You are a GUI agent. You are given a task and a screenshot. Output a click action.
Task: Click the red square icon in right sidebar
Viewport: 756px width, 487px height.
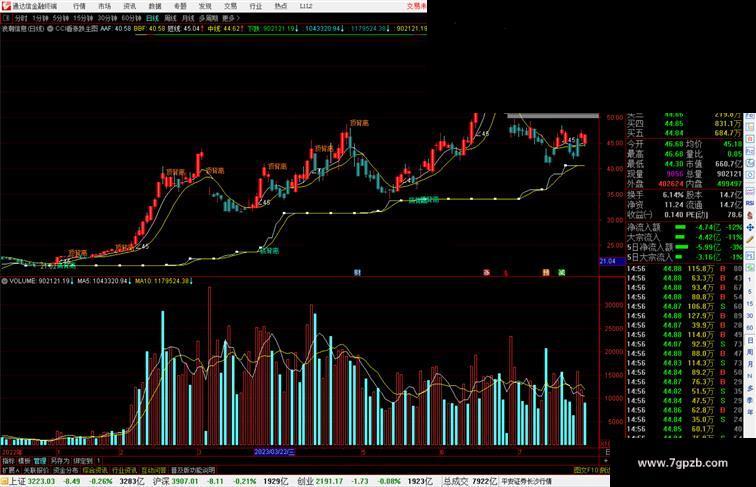(750, 139)
